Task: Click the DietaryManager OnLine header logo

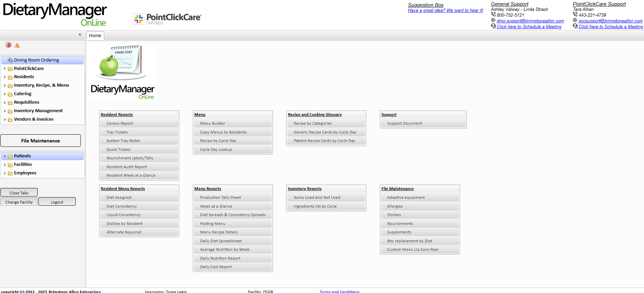Action: click(x=55, y=15)
